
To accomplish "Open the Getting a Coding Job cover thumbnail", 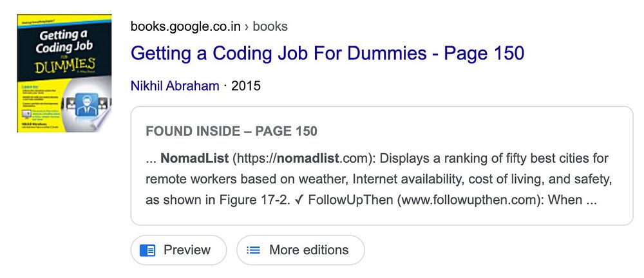I will tap(64, 73).
